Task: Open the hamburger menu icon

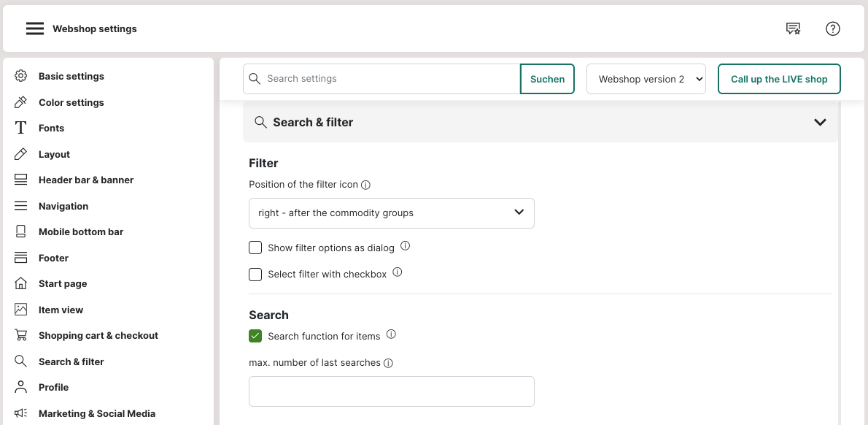Action: 35,28
